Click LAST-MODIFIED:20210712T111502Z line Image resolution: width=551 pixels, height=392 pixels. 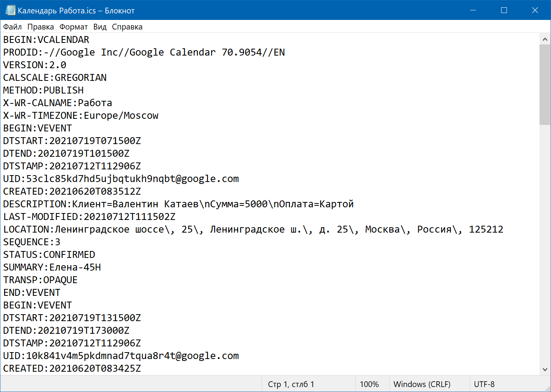(x=89, y=217)
